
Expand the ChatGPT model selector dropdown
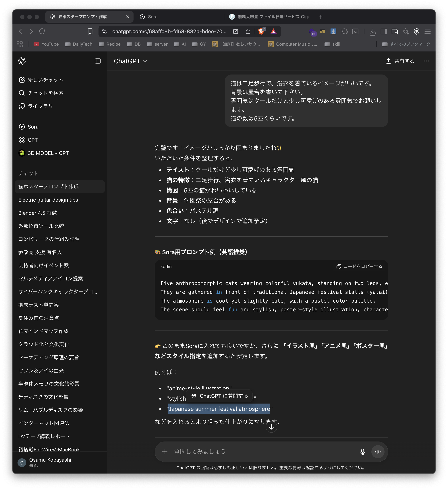130,61
